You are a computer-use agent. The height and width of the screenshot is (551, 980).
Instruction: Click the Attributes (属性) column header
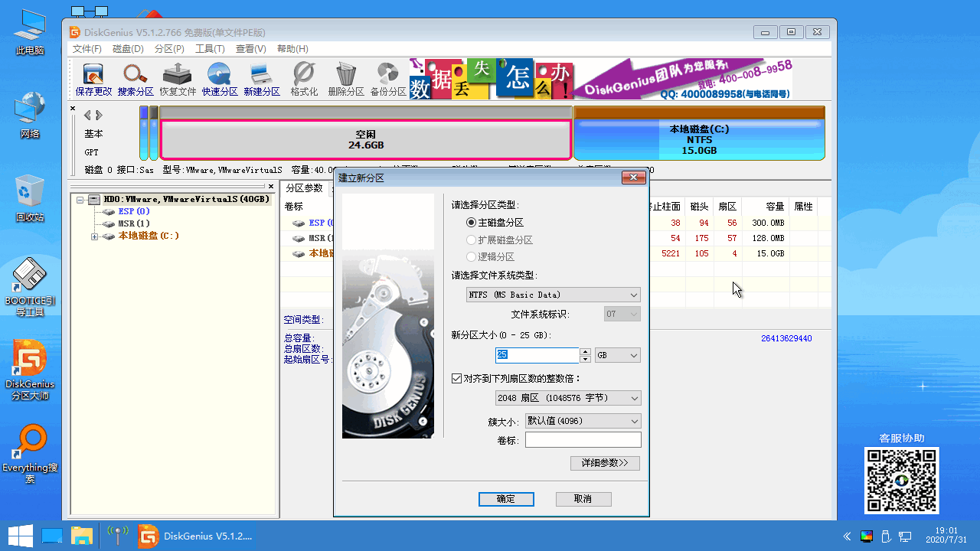(803, 207)
